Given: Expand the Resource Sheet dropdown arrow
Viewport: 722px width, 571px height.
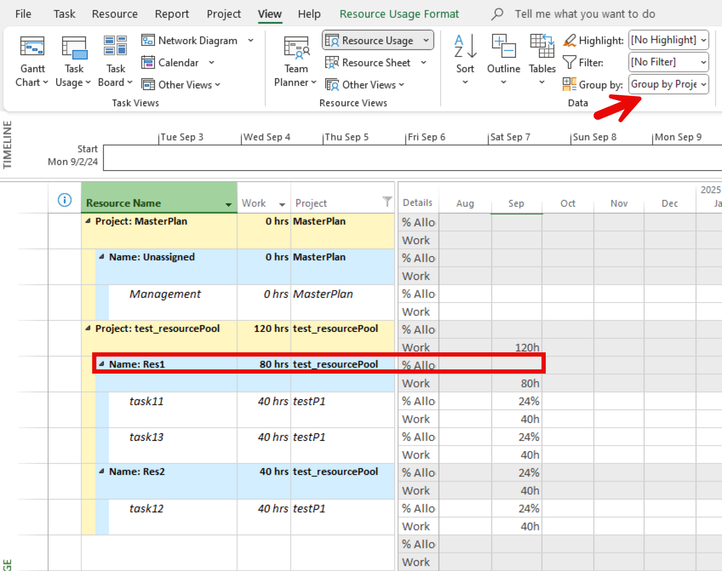Looking at the screenshot, I should tap(424, 63).
